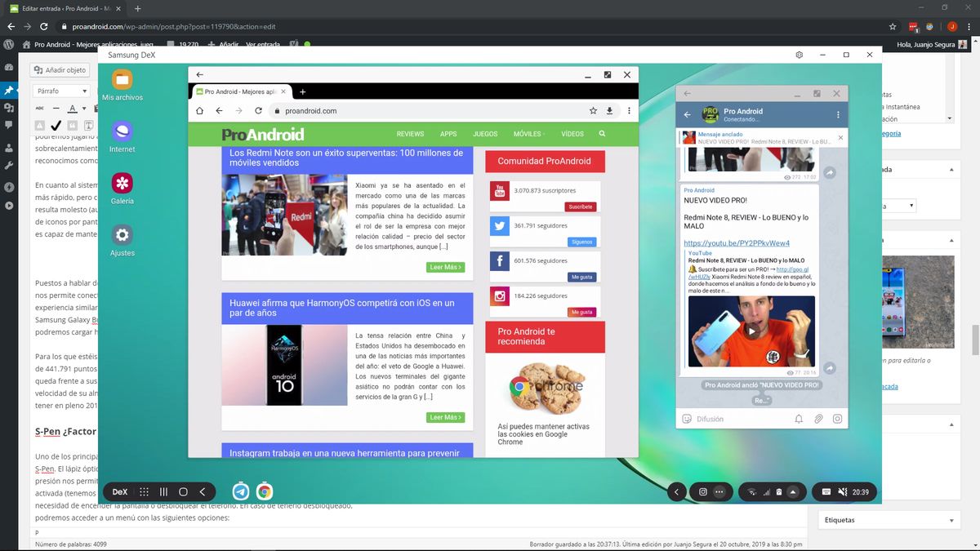Image resolution: width=980 pixels, height=551 pixels.
Task: Switch to Telegram in the DeX taskbar
Action: coord(241,491)
